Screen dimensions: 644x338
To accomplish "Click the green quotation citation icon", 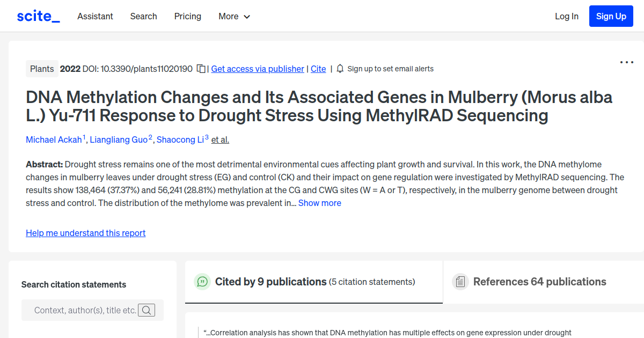I will click(x=202, y=281).
